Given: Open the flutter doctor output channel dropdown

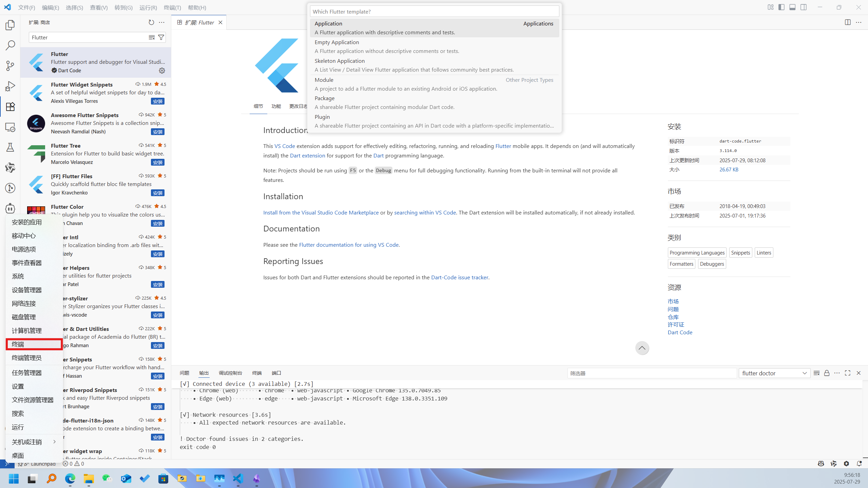Looking at the screenshot, I should pos(774,373).
